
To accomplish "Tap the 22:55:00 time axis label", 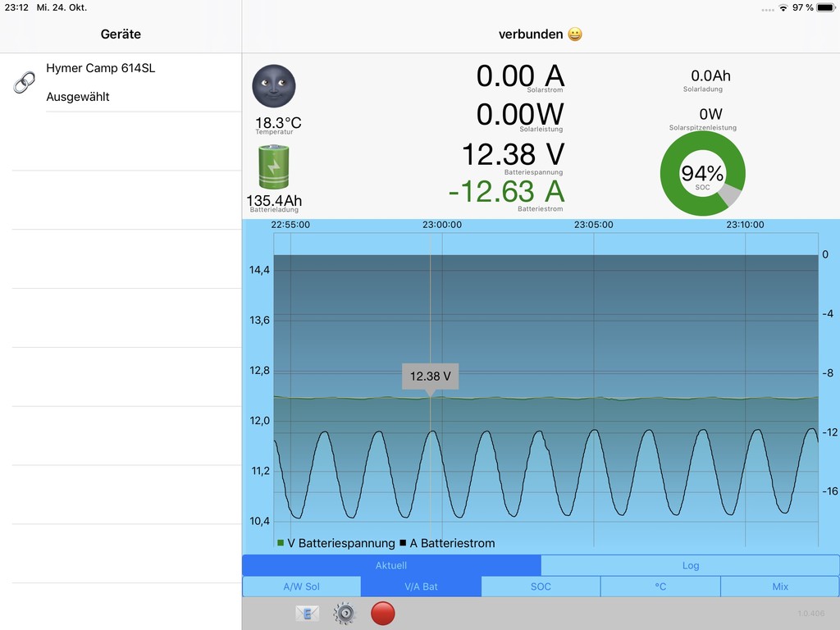I will pyautogui.click(x=290, y=225).
